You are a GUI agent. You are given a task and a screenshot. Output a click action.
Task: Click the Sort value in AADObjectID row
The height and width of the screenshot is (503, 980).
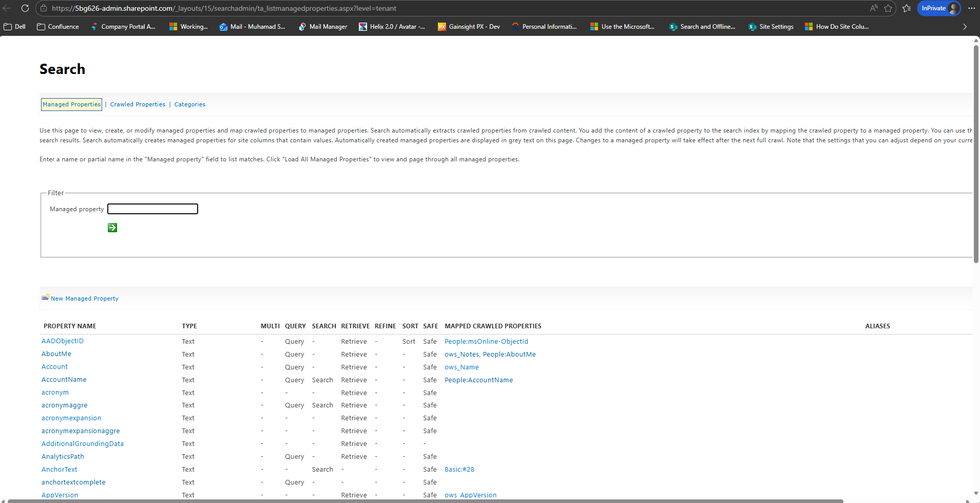[409, 341]
